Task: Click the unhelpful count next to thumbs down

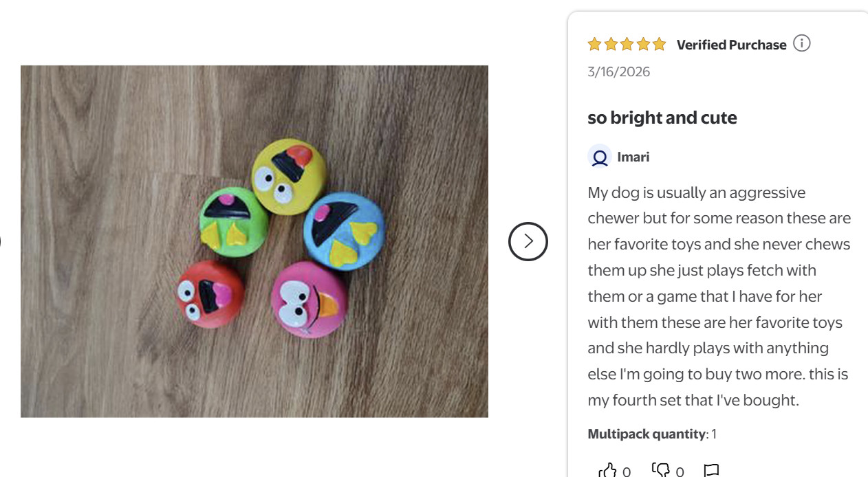Action: [x=680, y=472]
